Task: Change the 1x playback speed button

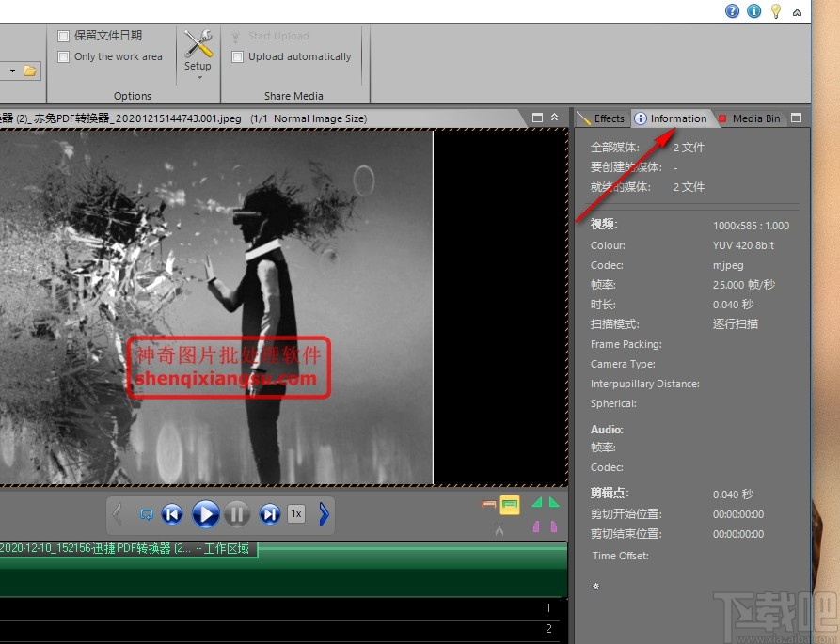Action: 296,514
